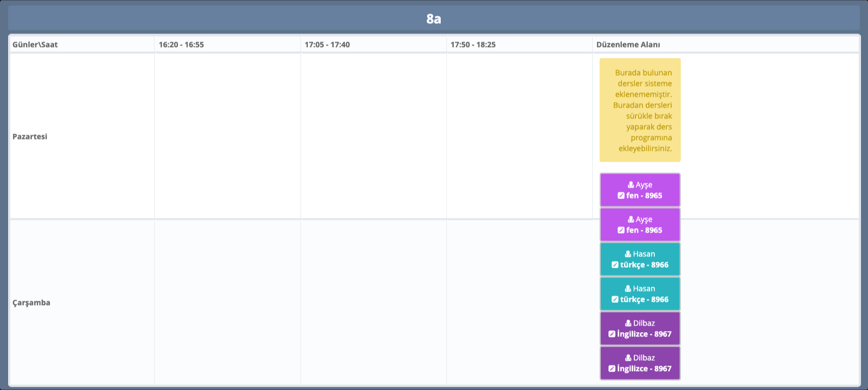Click the person icon on the lower Hasan card
The height and width of the screenshot is (390, 868).
[x=628, y=289]
